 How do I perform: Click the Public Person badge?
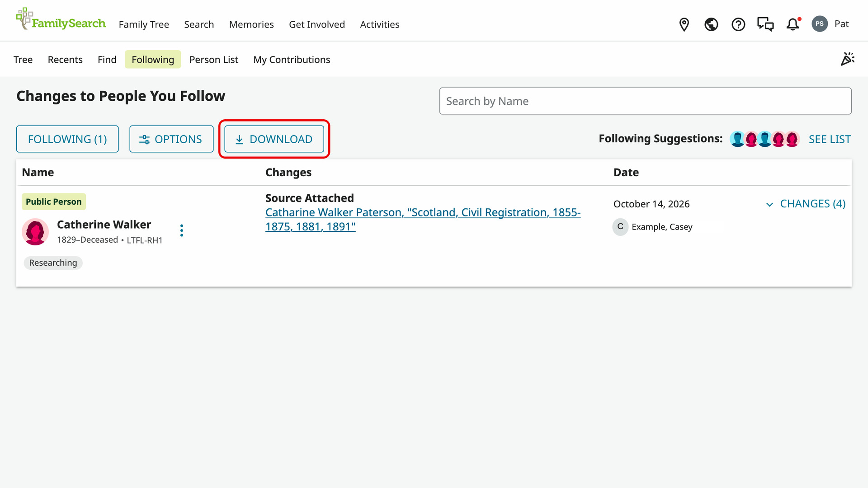54,202
